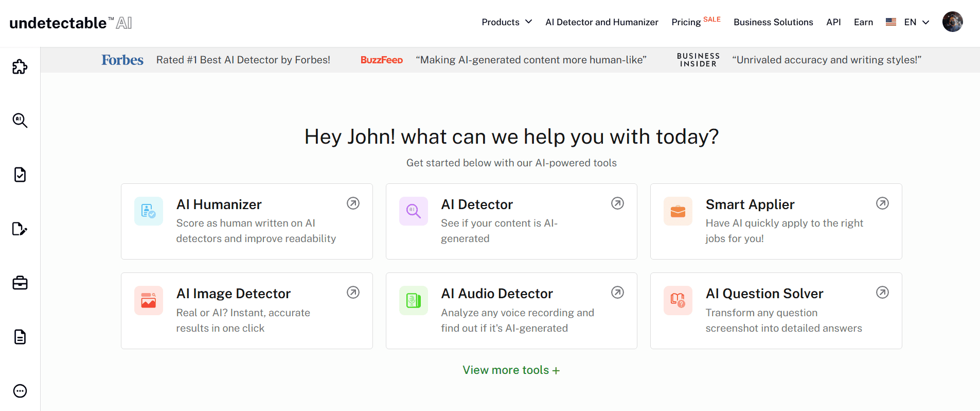This screenshot has height=411, width=980.
Task: Open the more options ellipsis sidebar icon
Action: click(20, 391)
